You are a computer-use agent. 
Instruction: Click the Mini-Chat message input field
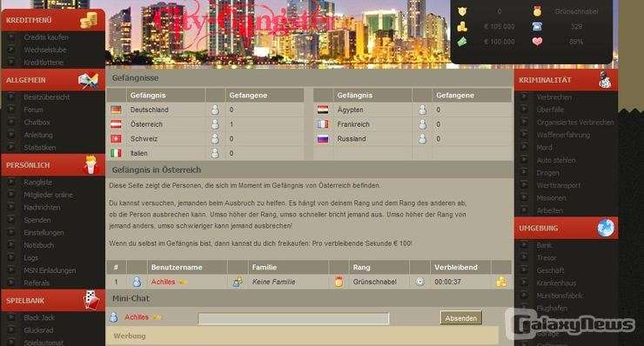pos(293,318)
